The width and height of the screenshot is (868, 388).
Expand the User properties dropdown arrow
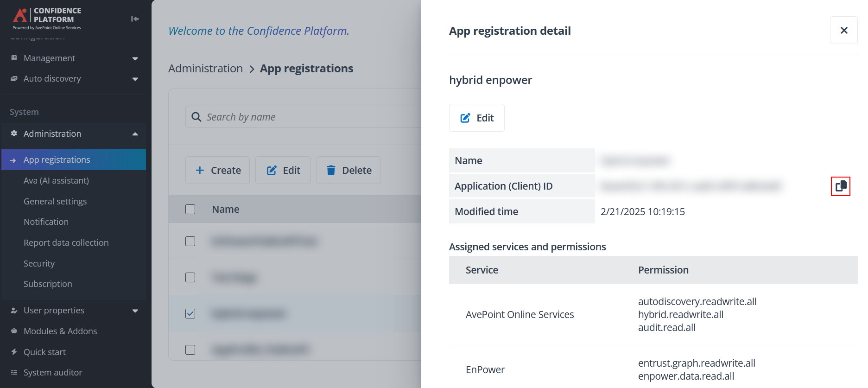pyautogui.click(x=135, y=311)
